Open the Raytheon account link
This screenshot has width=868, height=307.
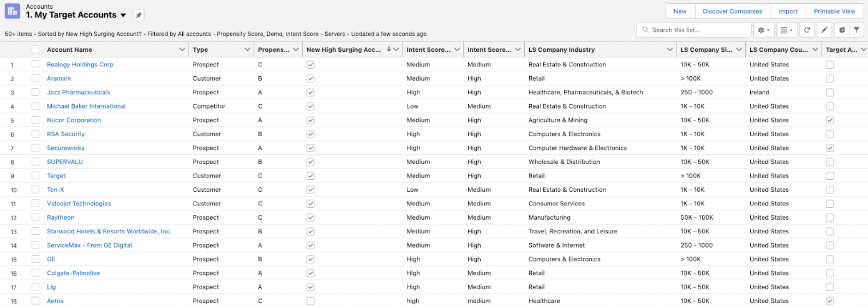[x=60, y=218]
